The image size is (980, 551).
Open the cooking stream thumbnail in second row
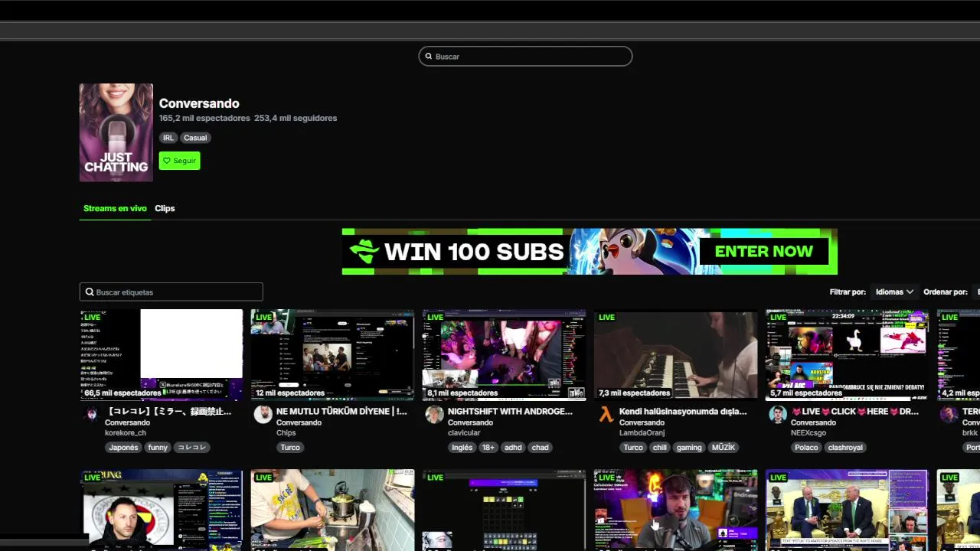(x=332, y=510)
